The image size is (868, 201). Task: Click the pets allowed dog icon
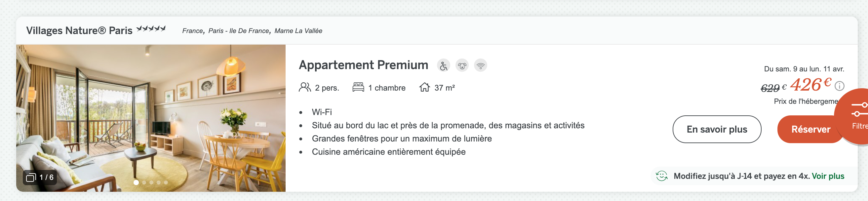click(x=462, y=65)
